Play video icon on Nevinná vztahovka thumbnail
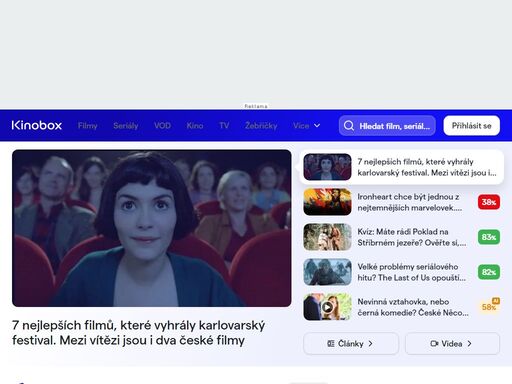 [327, 307]
